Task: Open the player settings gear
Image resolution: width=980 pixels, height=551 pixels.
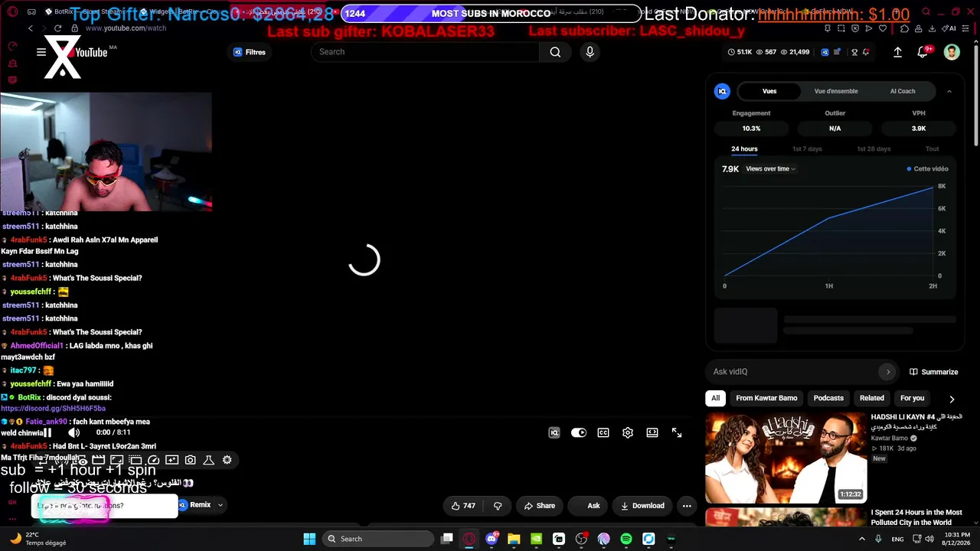Action: (x=628, y=433)
